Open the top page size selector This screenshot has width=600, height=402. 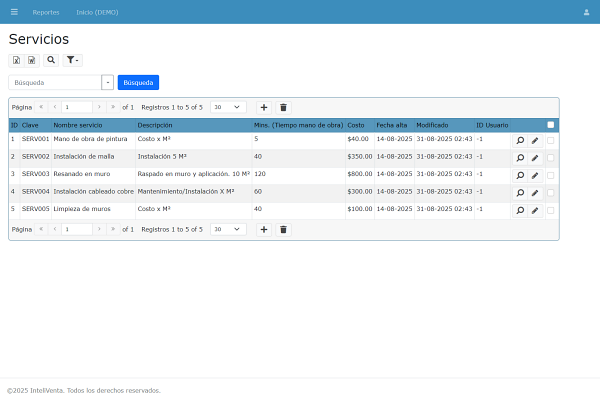228,107
